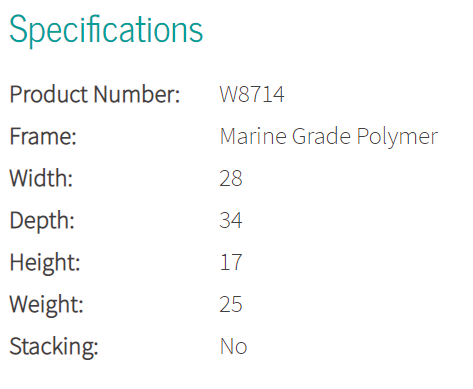This screenshot has width=473, height=389.
Task: Click the word Marine in Frame value
Action: click(253, 136)
